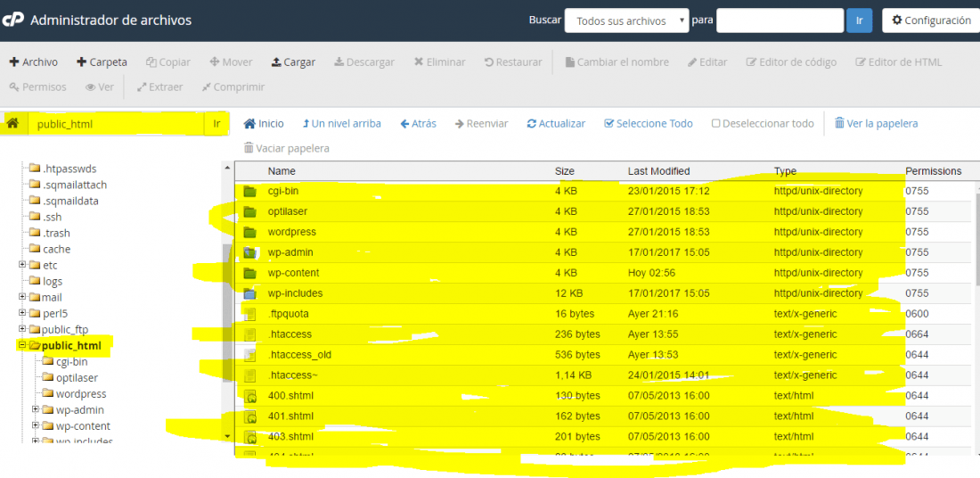
Task: Click the cPanel logo icon
Action: (12, 20)
